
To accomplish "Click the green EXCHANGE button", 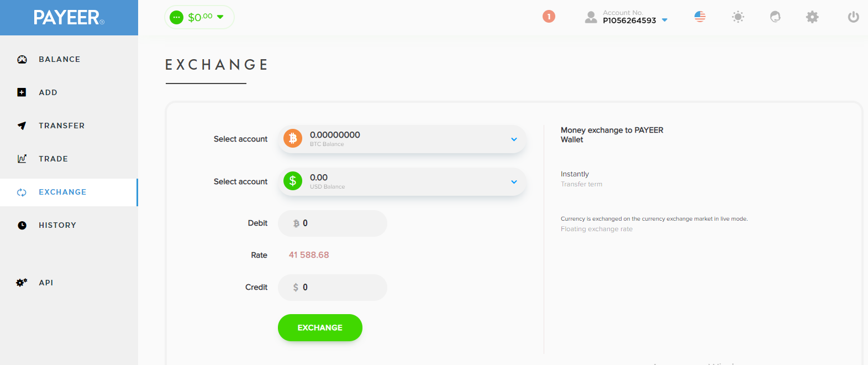I will click(x=320, y=327).
